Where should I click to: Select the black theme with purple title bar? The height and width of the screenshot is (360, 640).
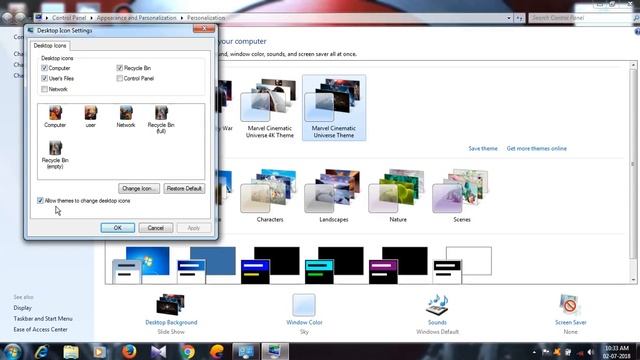tap(398, 265)
